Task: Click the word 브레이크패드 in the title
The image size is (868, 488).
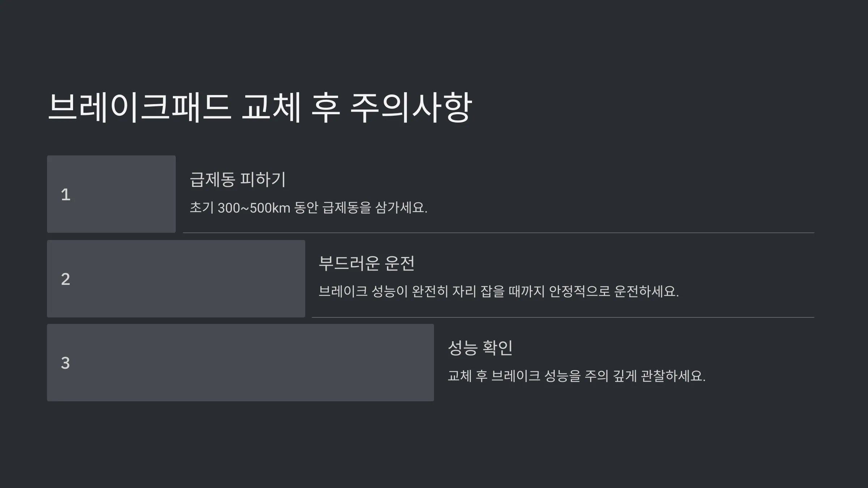Action: [x=139, y=107]
